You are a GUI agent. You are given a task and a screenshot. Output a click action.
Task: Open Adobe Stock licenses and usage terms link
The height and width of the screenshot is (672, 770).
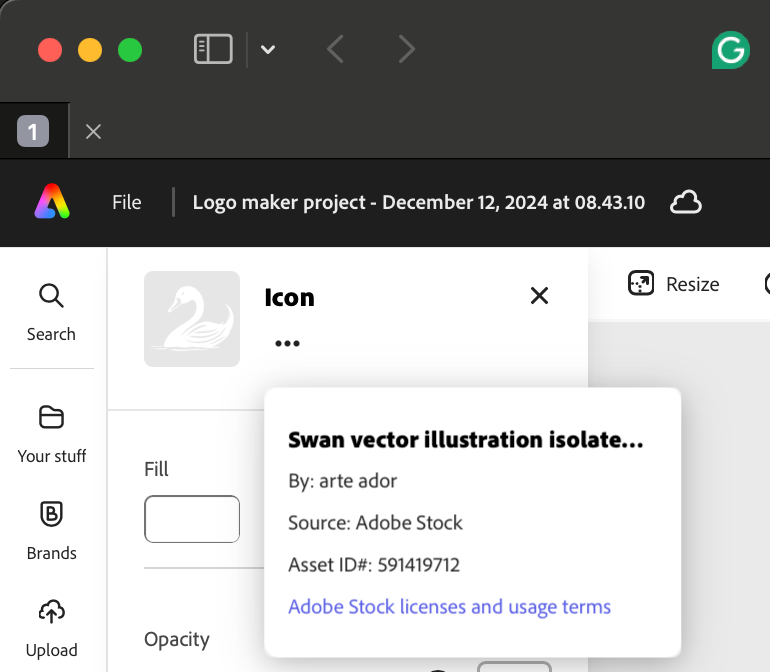pyautogui.click(x=449, y=607)
